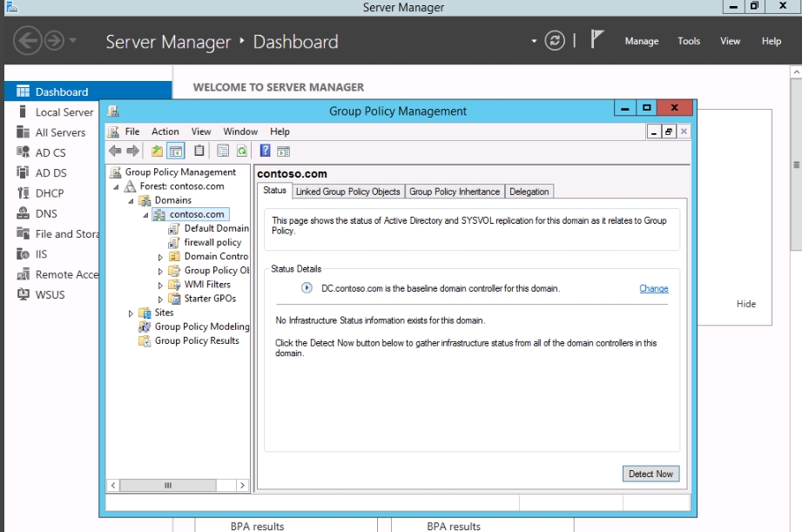The height and width of the screenshot is (532, 802).
Task: Switch to the Delegation tab
Action: pyautogui.click(x=529, y=192)
